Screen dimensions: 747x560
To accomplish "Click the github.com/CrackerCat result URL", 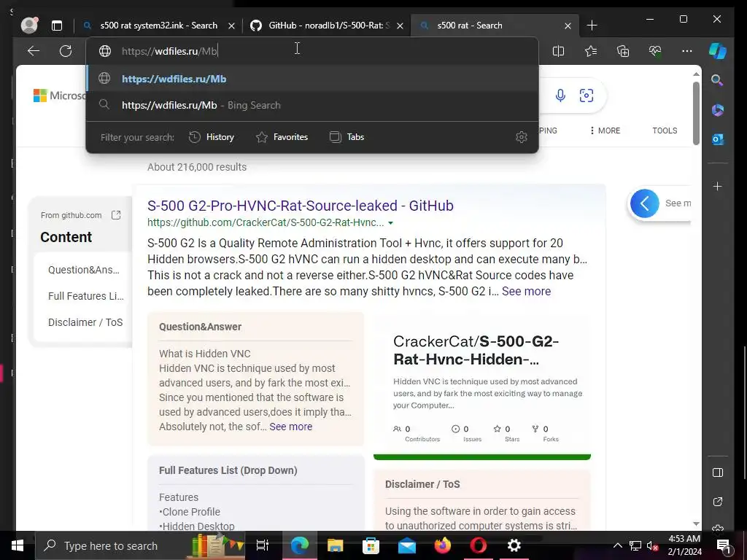I will point(266,222).
